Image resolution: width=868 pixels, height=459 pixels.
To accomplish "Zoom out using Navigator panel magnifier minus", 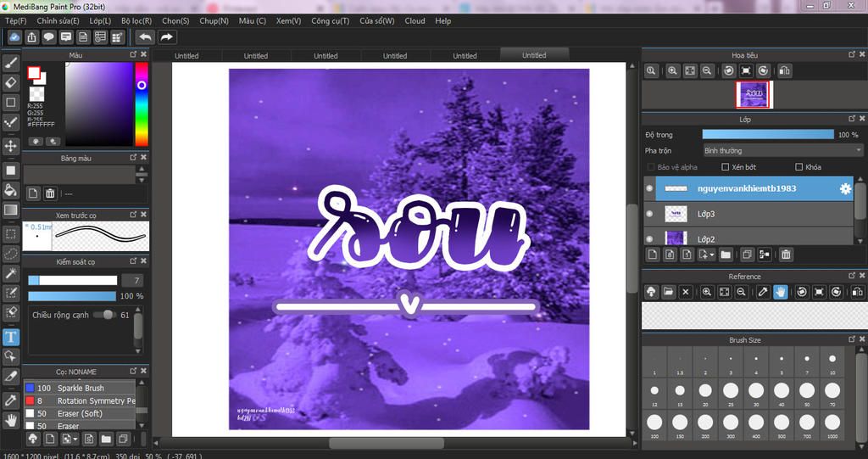I will (706, 71).
